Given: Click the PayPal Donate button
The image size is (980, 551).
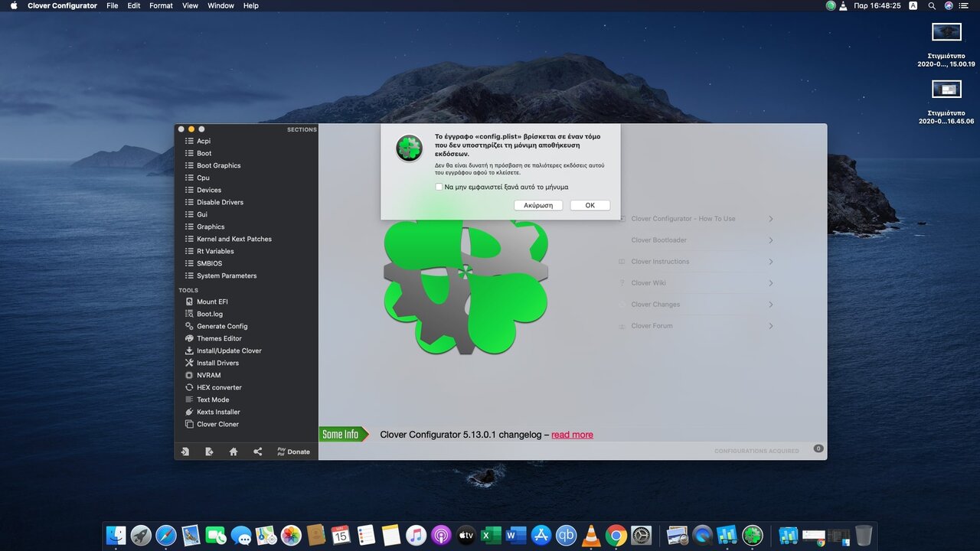Looking at the screenshot, I should 293,452.
